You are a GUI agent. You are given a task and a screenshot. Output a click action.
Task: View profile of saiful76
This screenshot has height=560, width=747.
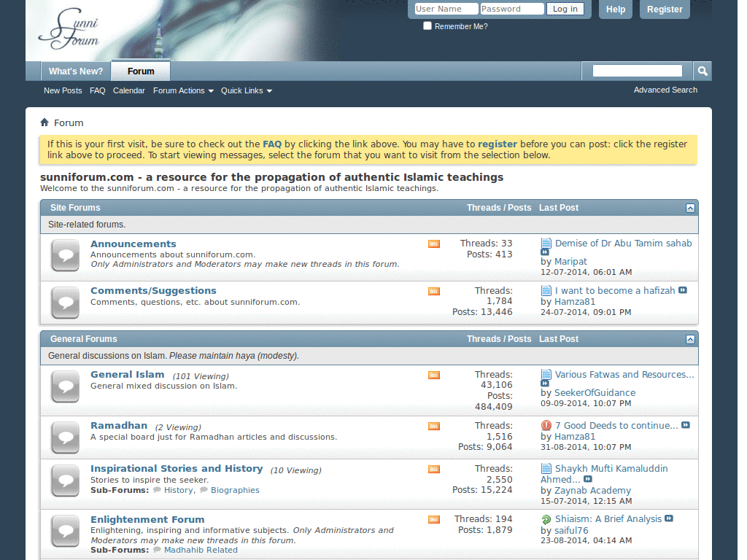pos(570,531)
